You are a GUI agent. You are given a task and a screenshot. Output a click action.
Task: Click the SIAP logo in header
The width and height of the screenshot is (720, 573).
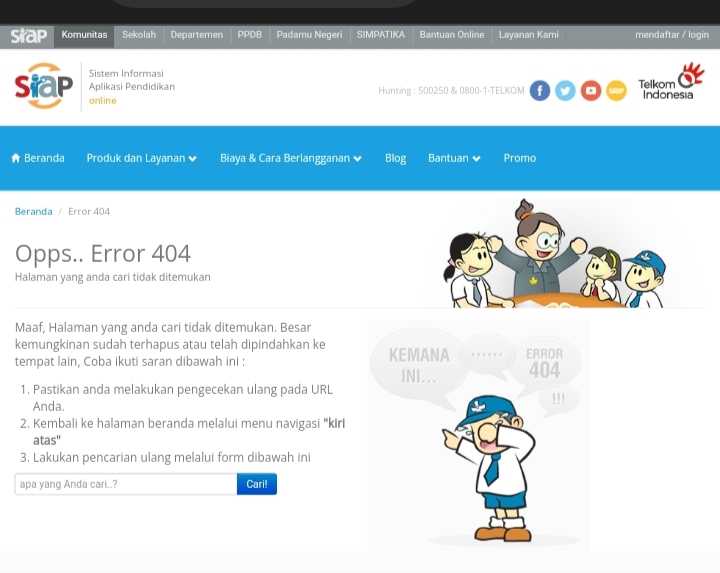44,87
